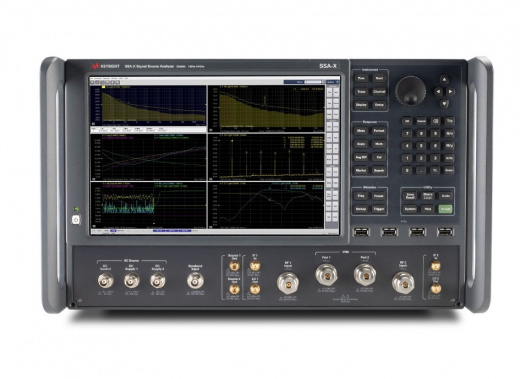Tap the up arrow navigation key
This screenshot has width=520, height=379.
[444, 79]
